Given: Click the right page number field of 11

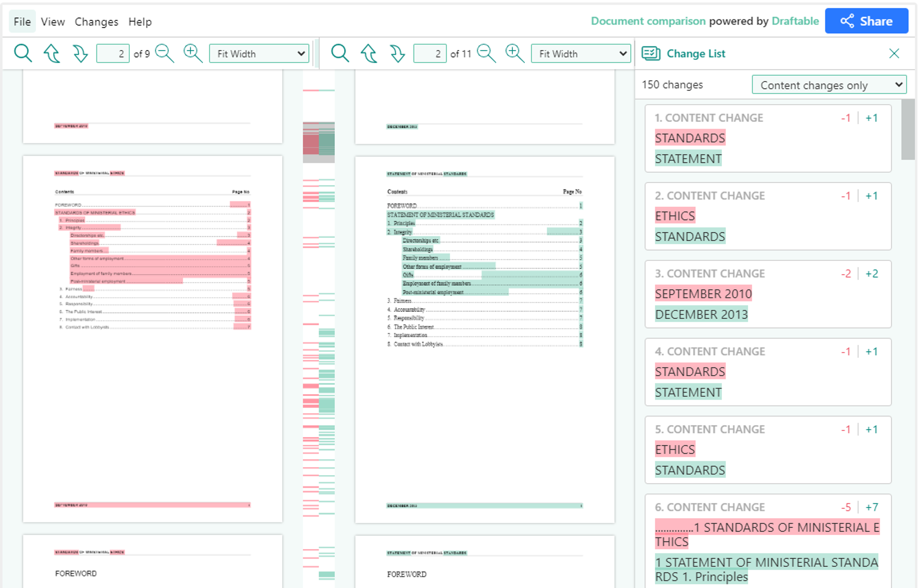Looking at the screenshot, I should 430,54.
